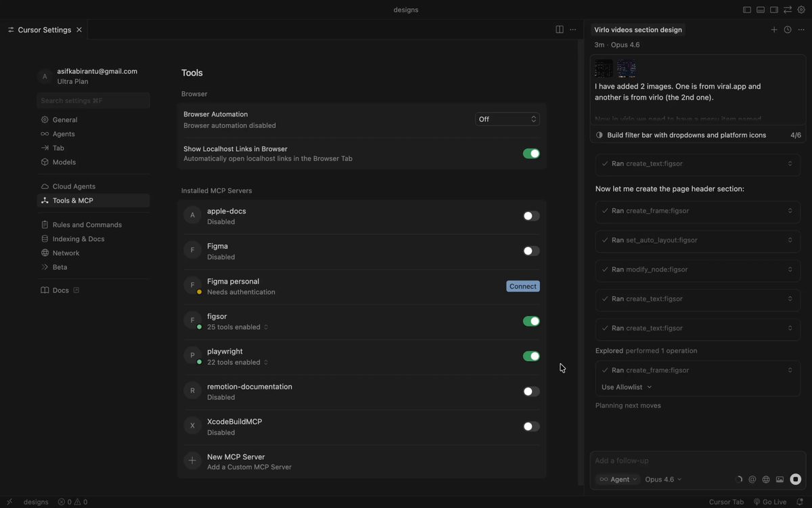Image resolution: width=812 pixels, height=508 pixels.
Task: Open Tab settings section
Action: click(93, 148)
